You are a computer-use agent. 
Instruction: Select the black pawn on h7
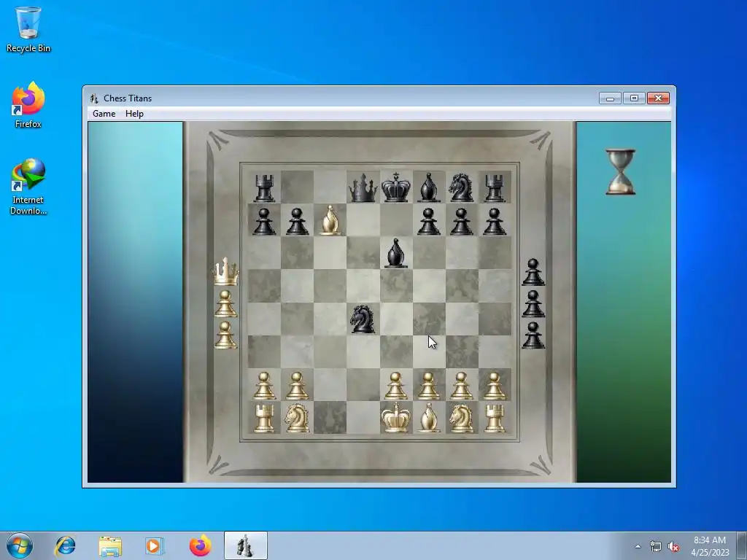coord(495,222)
